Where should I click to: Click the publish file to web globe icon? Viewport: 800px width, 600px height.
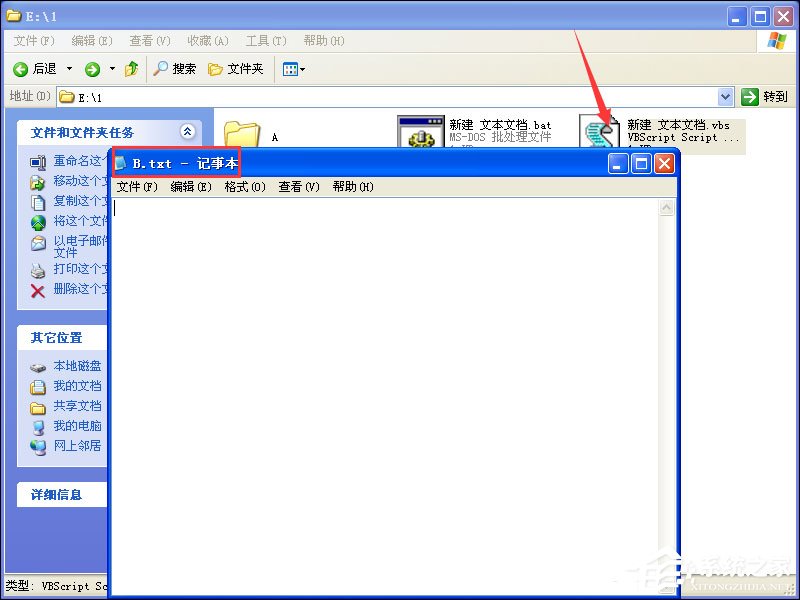[x=38, y=222]
